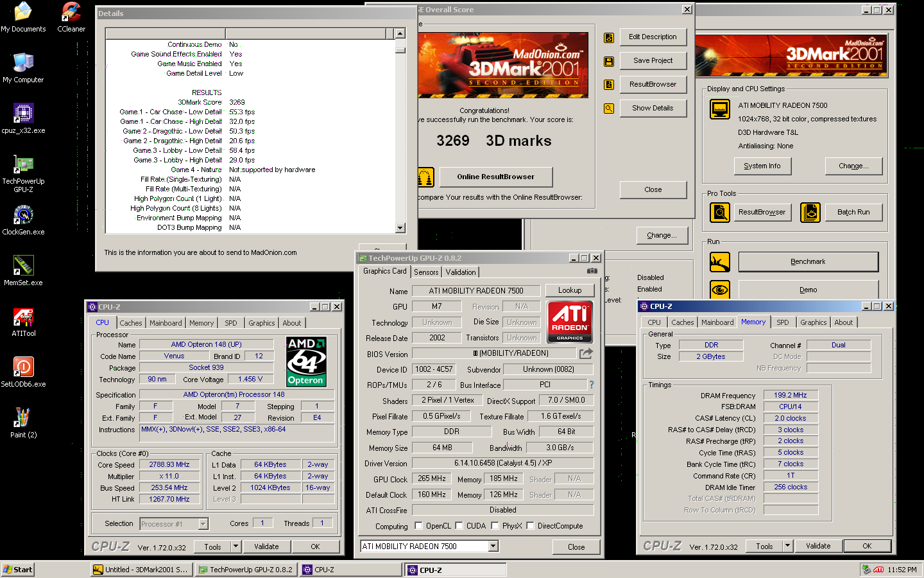This screenshot has height=578, width=924.
Task: Click the 3DMark Score 3269 row in Details
Action: pyautogui.click(x=250, y=102)
